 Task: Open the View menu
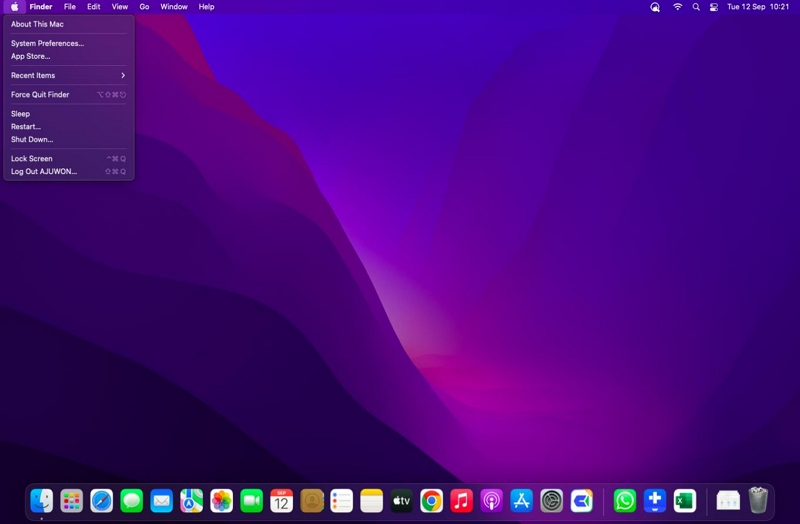(120, 7)
